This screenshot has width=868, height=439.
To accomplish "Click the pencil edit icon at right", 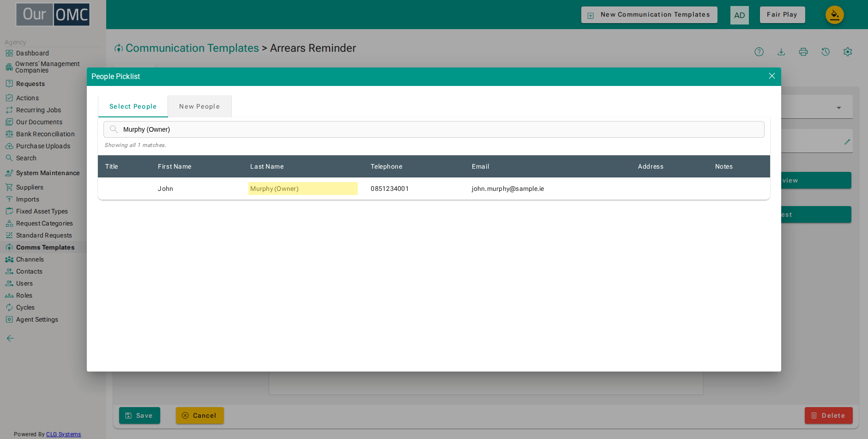I will [x=847, y=142].
